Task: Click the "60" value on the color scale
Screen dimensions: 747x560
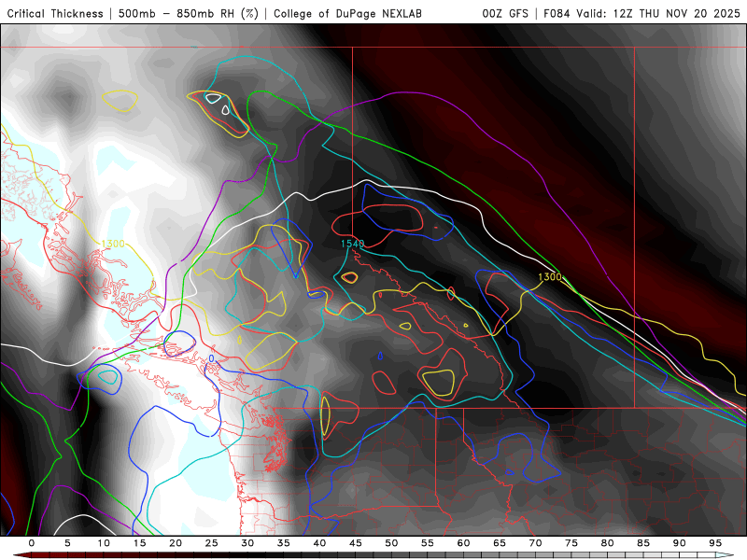Action: pyautogui.click(x=463, y=543)
